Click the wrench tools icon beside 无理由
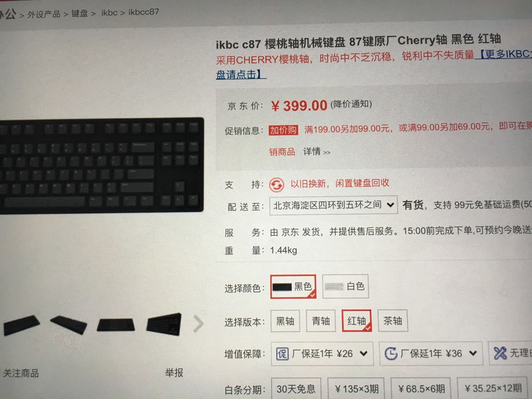The image size is (532, 399). click(x=500, y=353)
